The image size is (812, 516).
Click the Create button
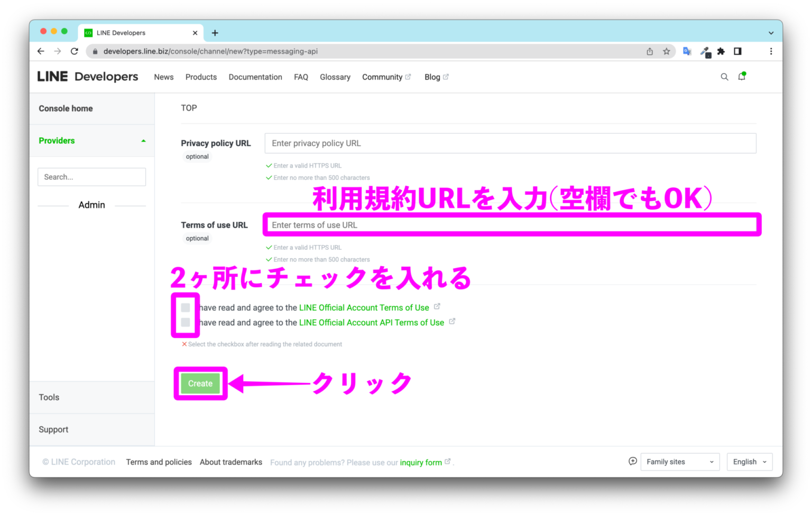click(200, 383)
